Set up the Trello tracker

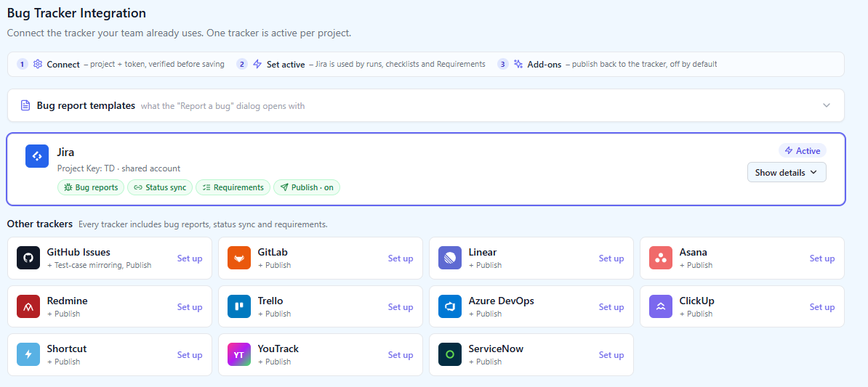pos(401,307)
